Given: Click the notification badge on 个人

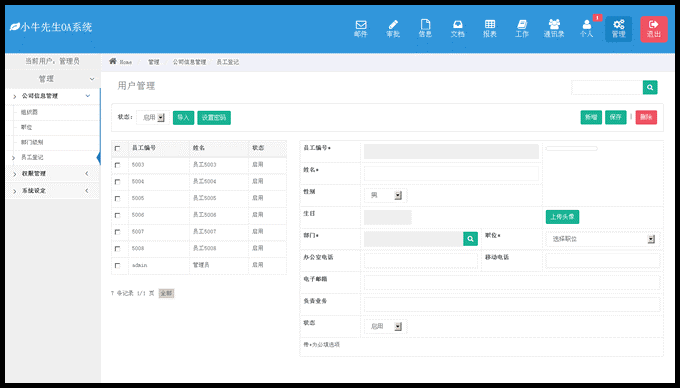Looking at the screenshot, I should 598,18.
